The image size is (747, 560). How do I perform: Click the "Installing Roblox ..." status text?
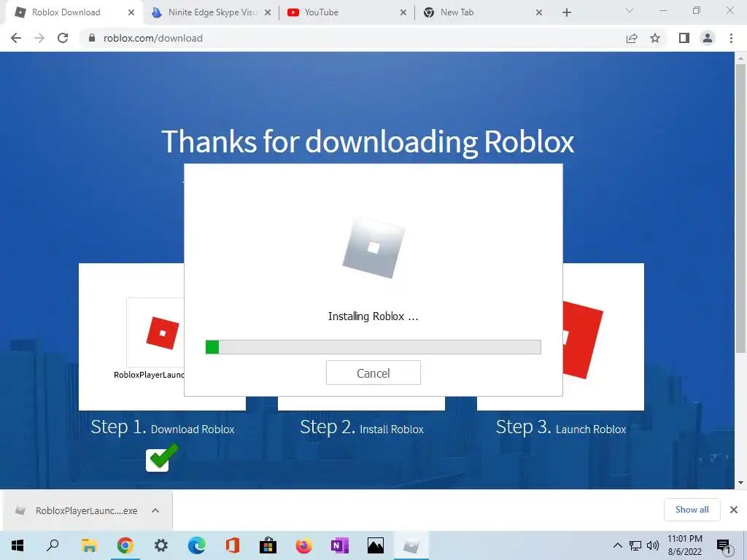pyautogui.click(x=373, y=316)
